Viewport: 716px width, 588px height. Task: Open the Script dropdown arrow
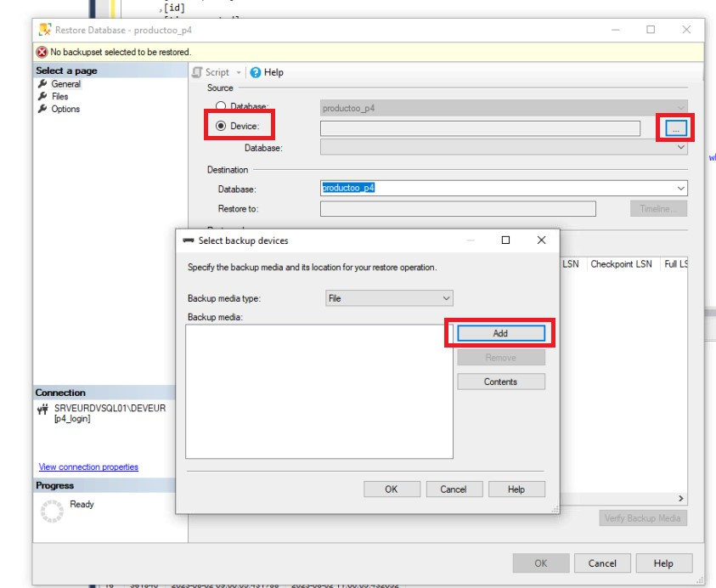[239, 73]
